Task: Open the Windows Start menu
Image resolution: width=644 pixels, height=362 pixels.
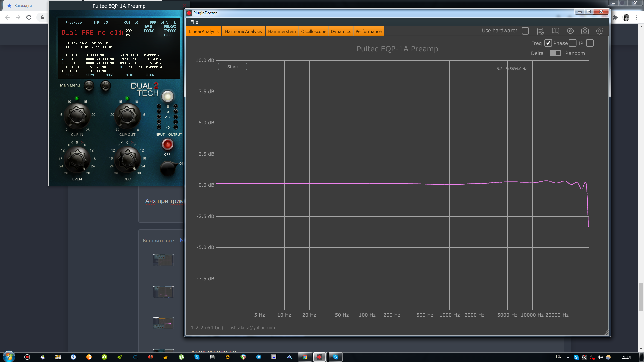Action: click(x=9, y=357)
